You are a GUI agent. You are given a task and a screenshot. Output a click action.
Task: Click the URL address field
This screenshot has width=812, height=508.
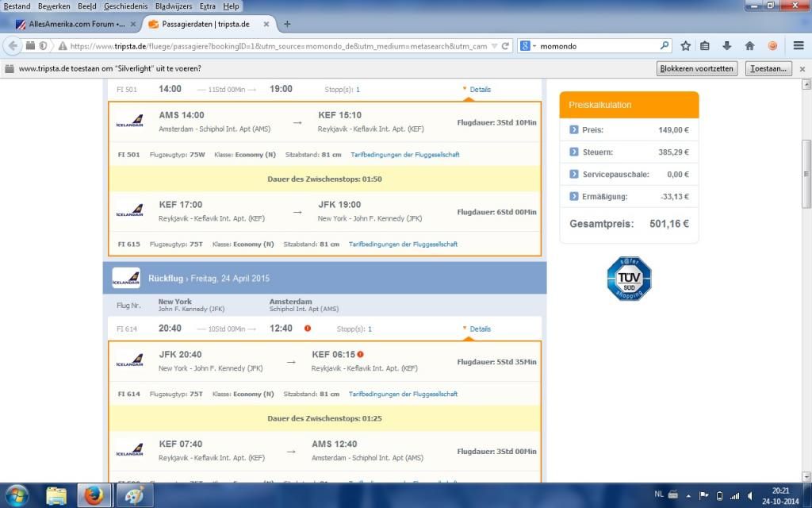278,46
